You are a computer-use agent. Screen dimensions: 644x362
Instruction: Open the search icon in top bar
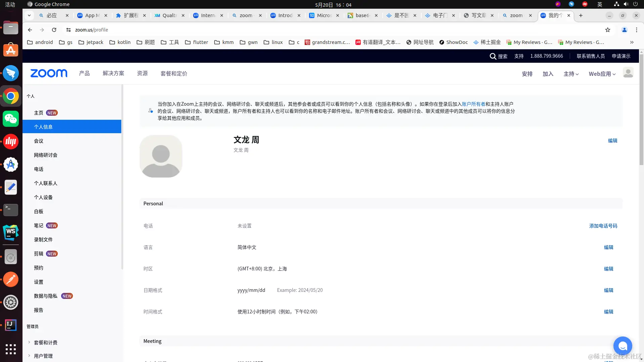493,56
